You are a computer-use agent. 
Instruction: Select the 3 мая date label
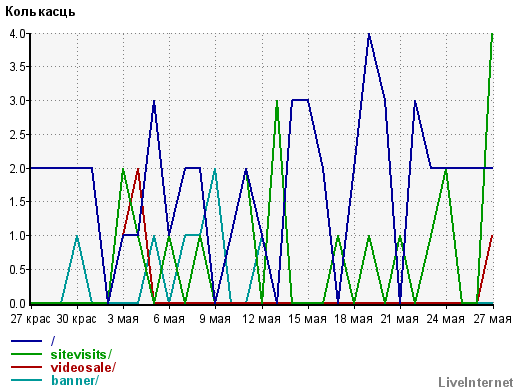point(123,319)
